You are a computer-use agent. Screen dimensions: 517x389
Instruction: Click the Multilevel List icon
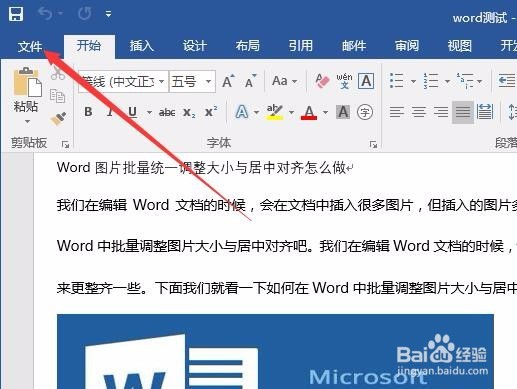465,81
